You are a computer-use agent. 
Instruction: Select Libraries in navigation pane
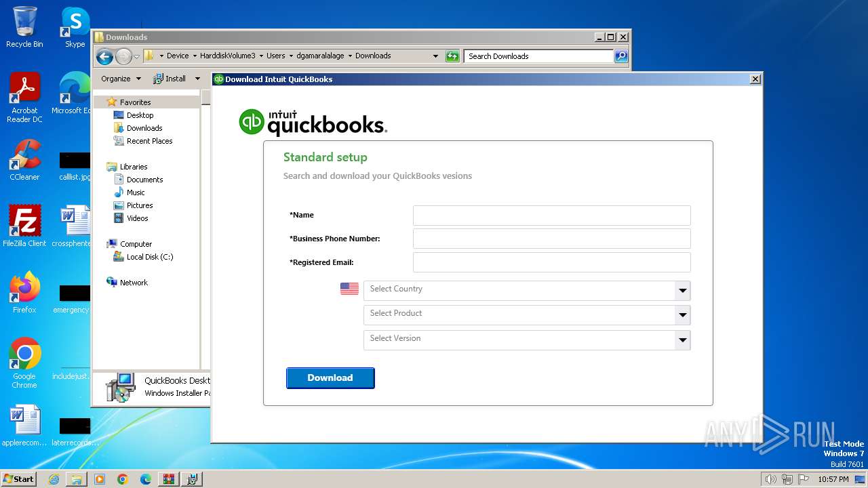[134, 167]
